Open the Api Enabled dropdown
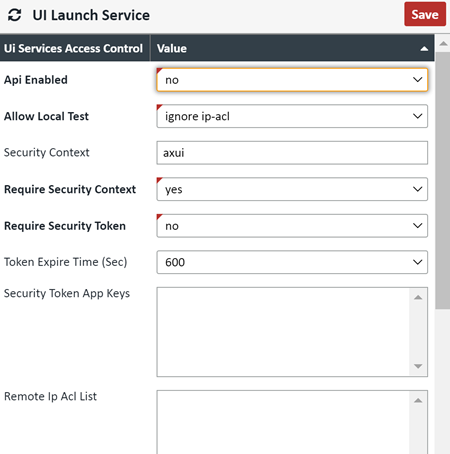Screen dimensions: 450x454 (292, 80)
